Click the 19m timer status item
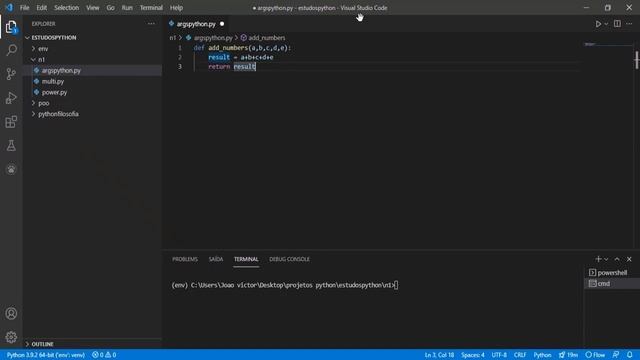 tap(568, 355)
